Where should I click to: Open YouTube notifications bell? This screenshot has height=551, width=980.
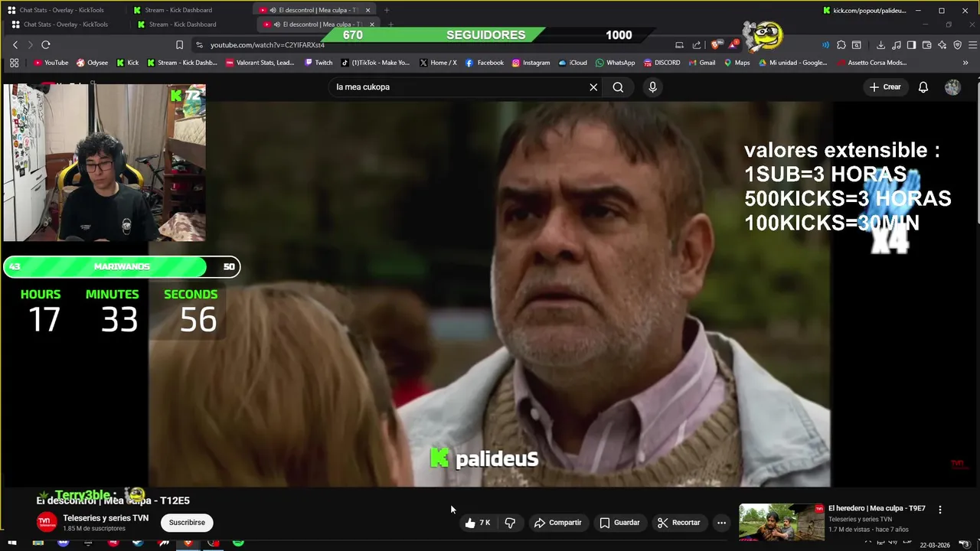[923, 87]
